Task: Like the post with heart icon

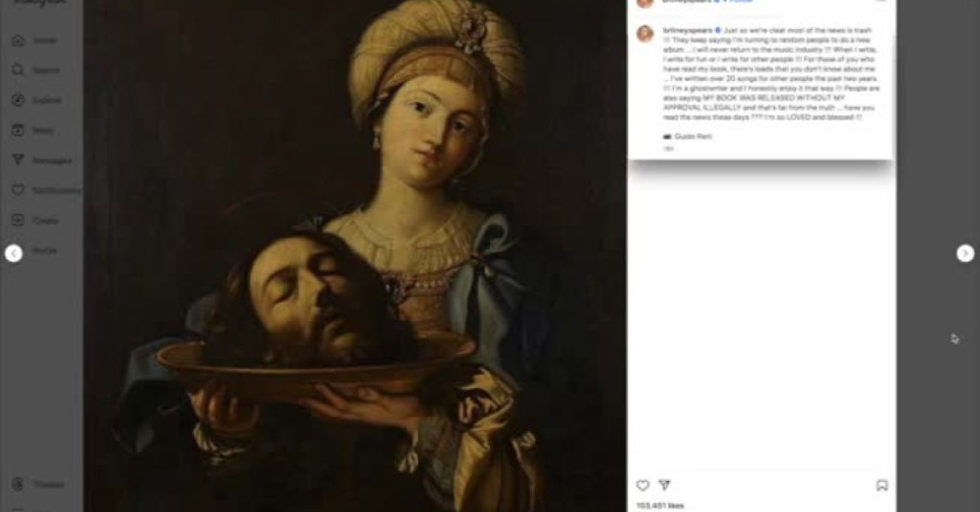Action: [x=643, y=485]
